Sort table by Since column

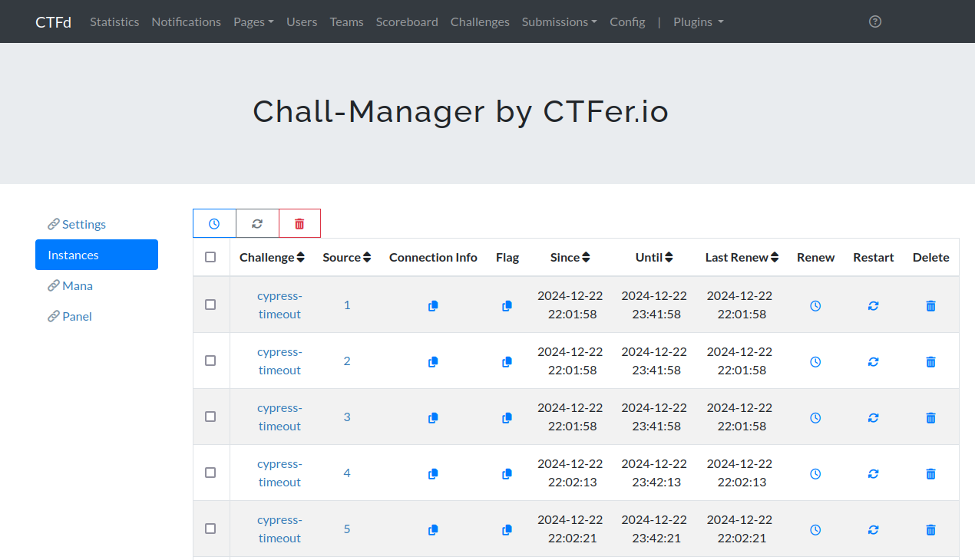pos(570,257)
